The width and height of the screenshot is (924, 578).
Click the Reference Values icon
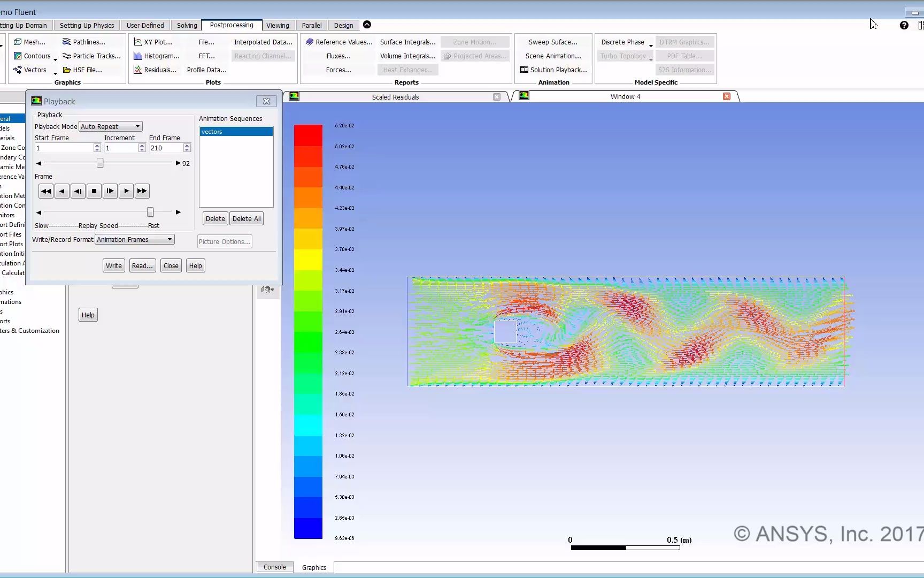(x=338, y=42)
